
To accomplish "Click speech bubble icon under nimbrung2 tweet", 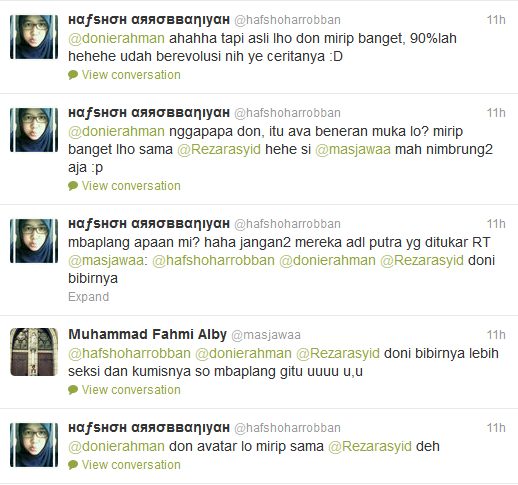I will [x=73, y=186].
